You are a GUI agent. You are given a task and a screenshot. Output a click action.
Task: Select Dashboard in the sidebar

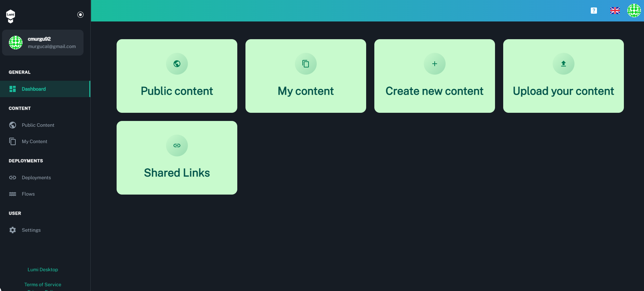coord(33,89)
